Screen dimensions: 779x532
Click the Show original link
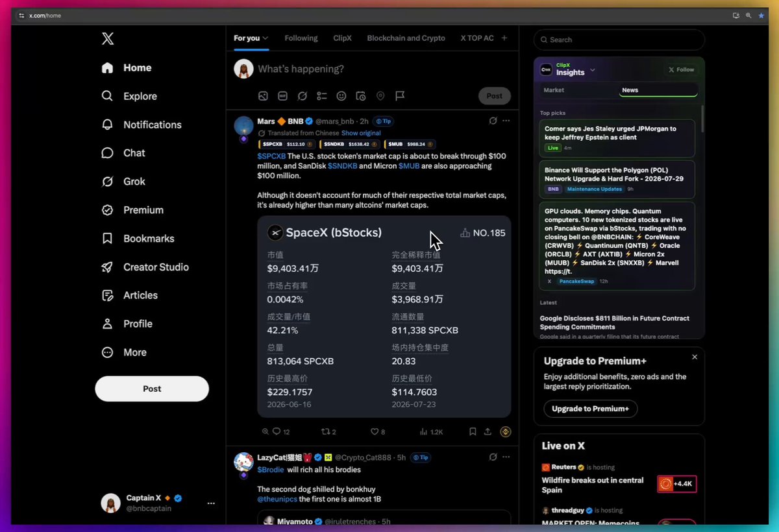pyautogui.click(x=361, y=133)
